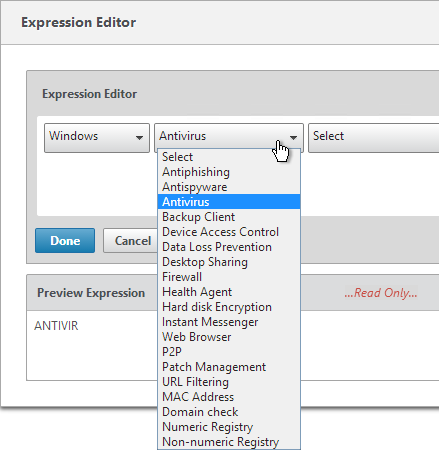Viewport: 439px width, 454px height.
Task: Choose Data Loss Prevention entry
Action: pyautogui.click(x=229, y=247)
